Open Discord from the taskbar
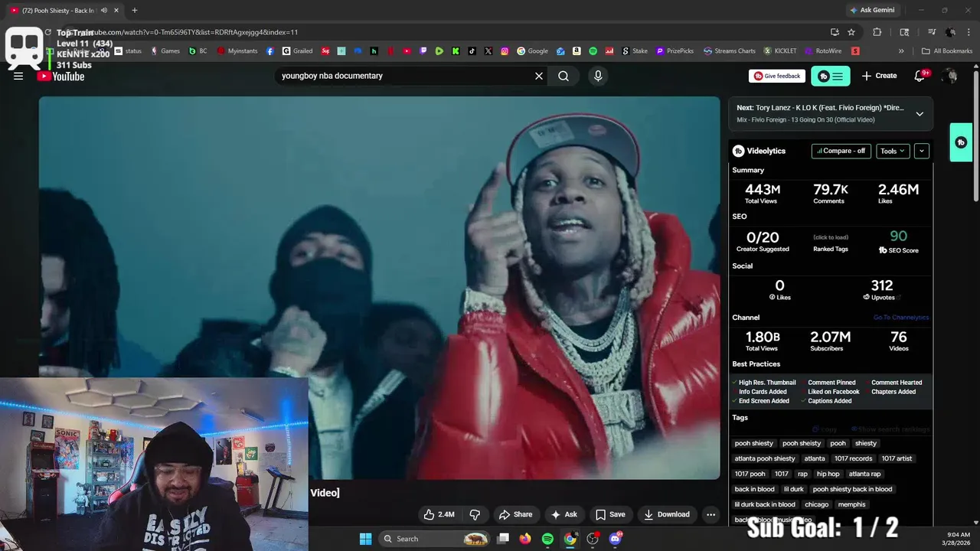Image resolution: width=980 pixels, height=551 pixels. pyautogui.click(x=615, y=539)
